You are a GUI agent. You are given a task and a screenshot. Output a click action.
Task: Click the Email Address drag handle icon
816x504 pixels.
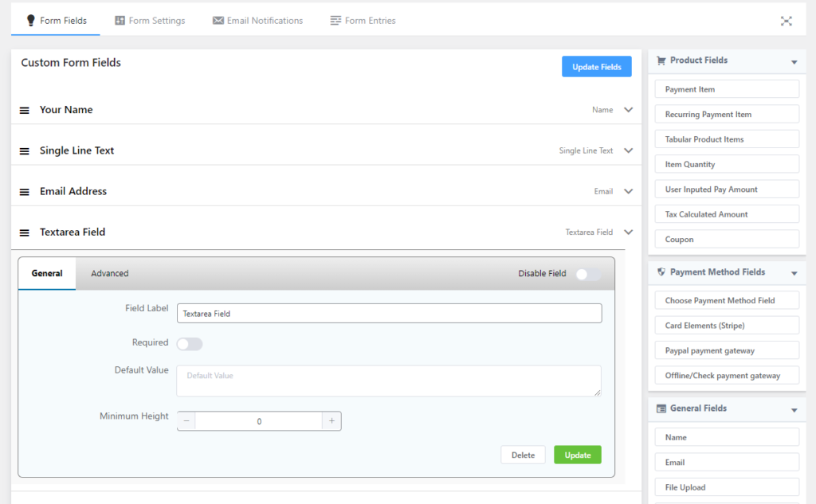click(25, 192)
